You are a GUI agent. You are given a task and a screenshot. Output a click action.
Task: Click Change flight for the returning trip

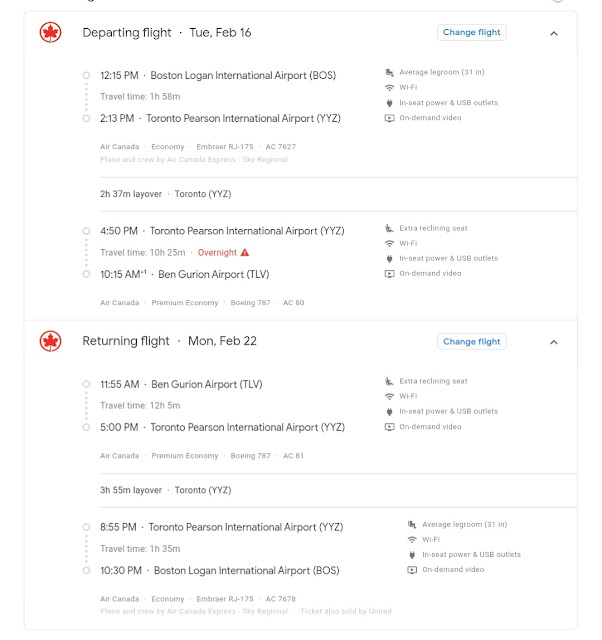tap(471, 341)
